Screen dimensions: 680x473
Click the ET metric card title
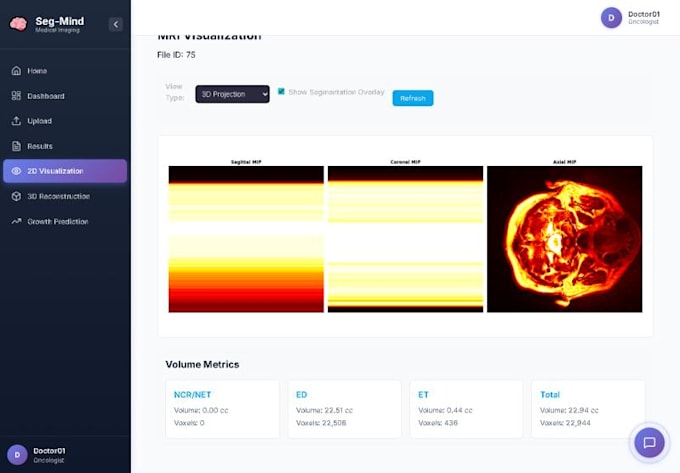click(423, 395)
